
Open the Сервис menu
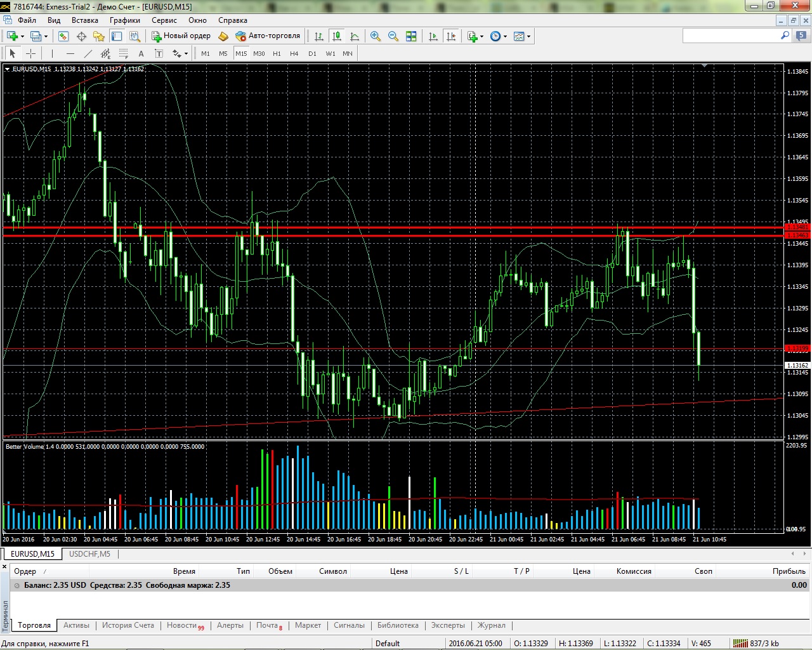pos(164,20)
